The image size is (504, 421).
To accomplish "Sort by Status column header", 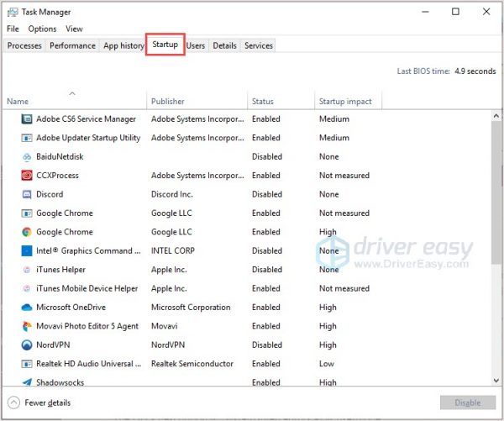I will coord(263,102).
